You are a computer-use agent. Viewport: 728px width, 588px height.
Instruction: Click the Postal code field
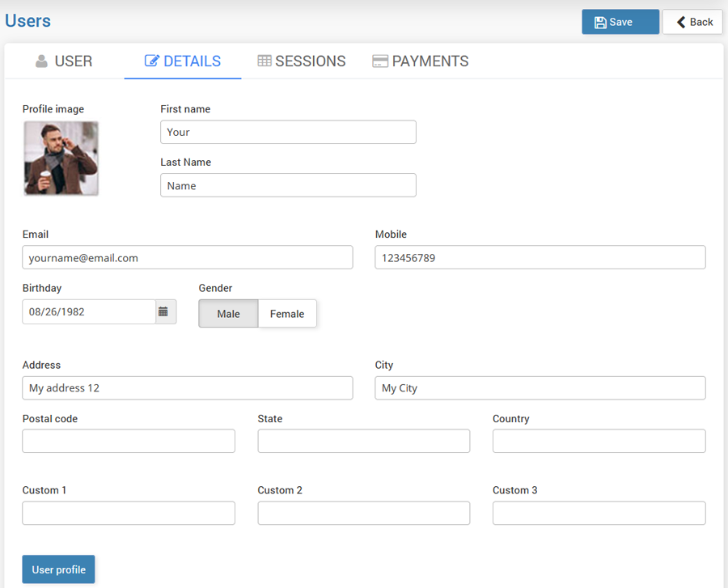(x=129, y=441)
